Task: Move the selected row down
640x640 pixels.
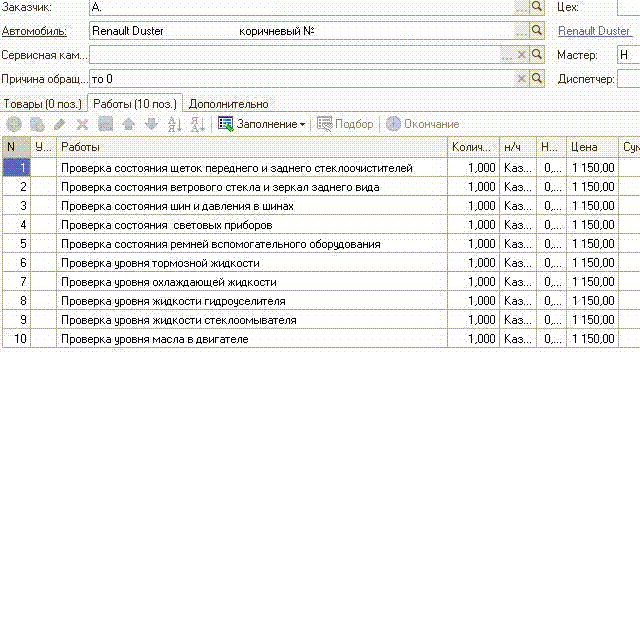Action: coord(151,124)
